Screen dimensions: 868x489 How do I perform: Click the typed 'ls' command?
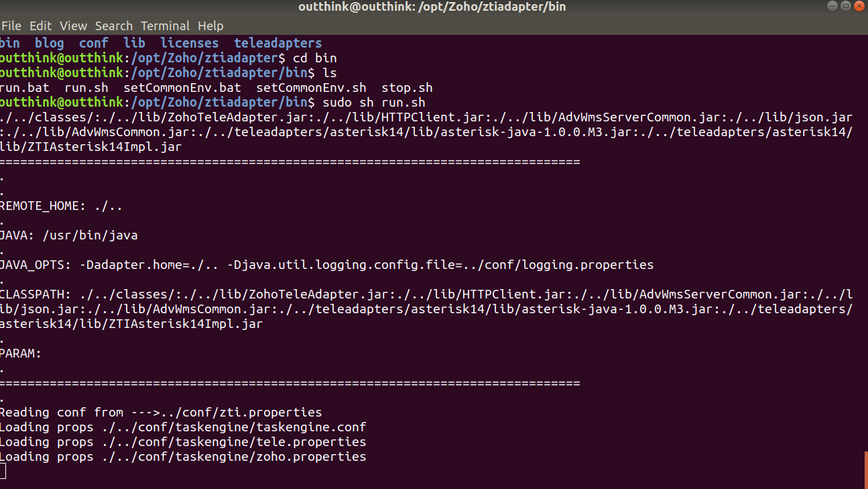coord(330,72)
